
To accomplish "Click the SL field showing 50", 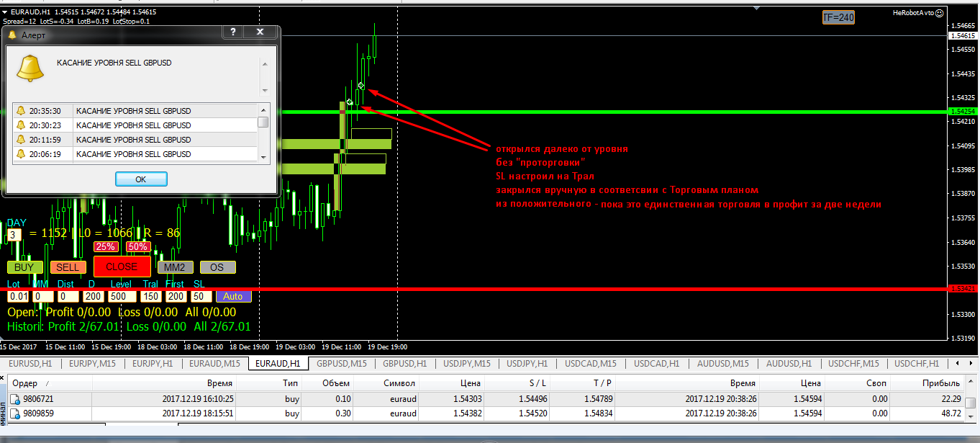I will pos(201,296).
